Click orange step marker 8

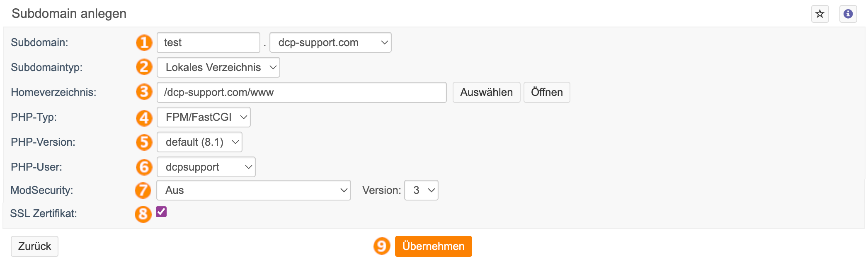point(143,214)
